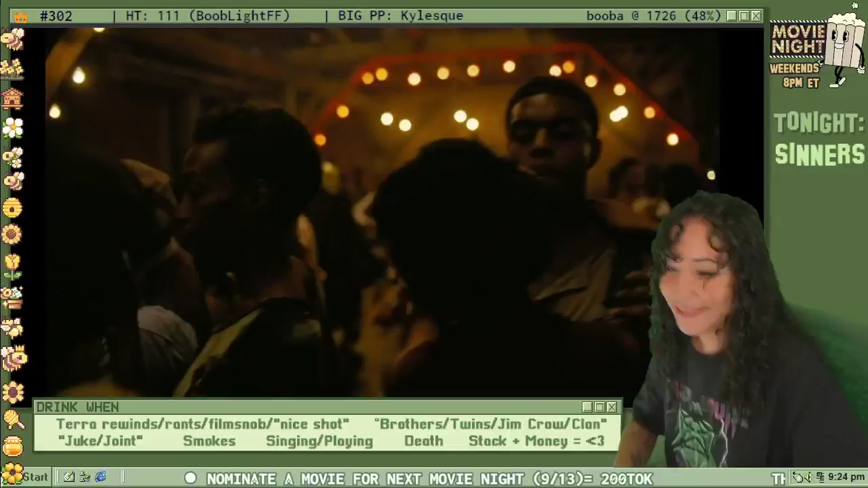Open the Start button flower icon
This screenshot has height=488, width=868.
coord(12,474)
